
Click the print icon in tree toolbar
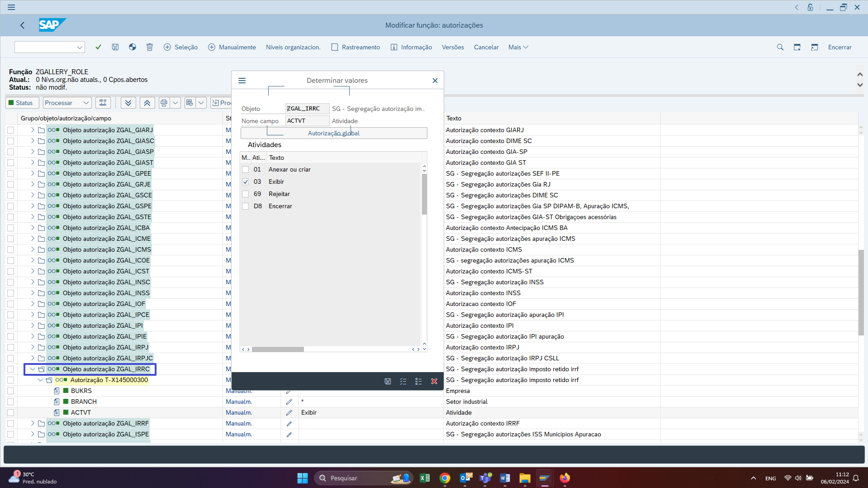[164, 103]
